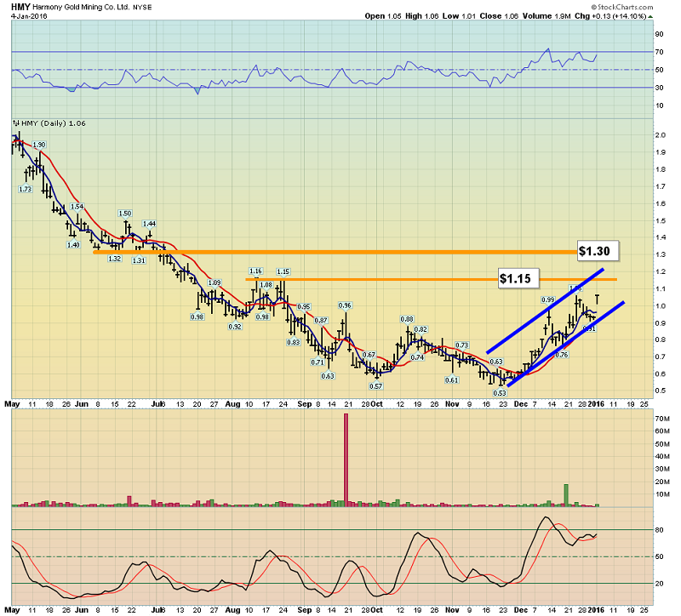The image size is (681, 616).
Task: Click the HMY ticker symbol in the header
Action: click(20, 7)
